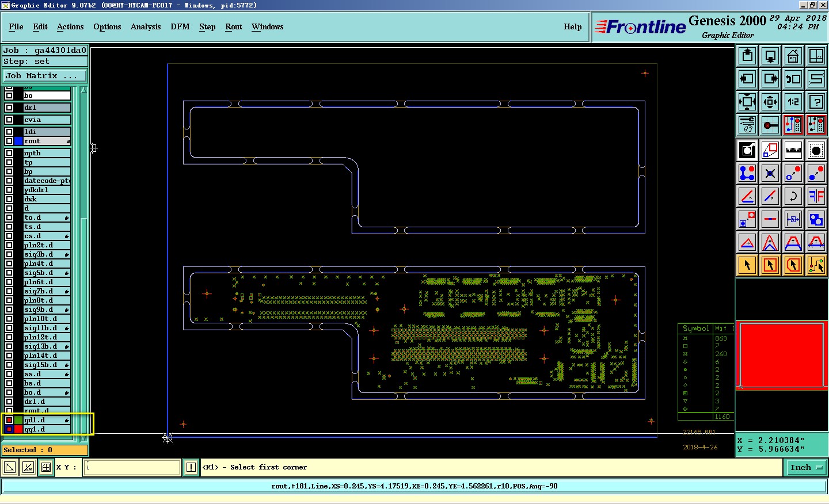The height and width of the screenshot is (504, 829).
Task: Select the rectangle arrow selection tool
Action: (x=770, y=265)
